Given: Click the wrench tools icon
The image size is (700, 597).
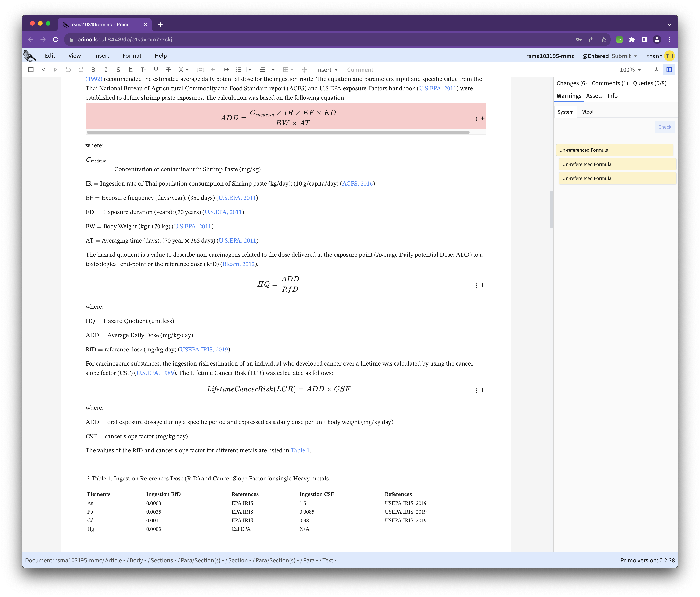Looking at the screenshot, I should click(656, 70).
